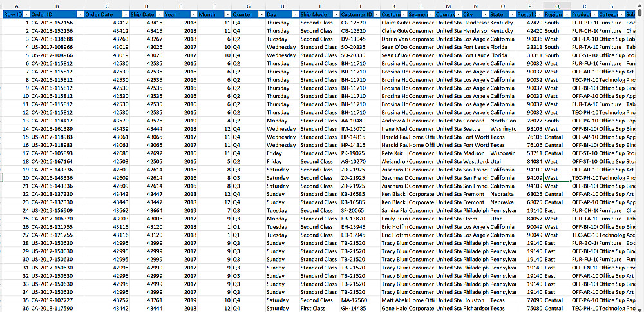The image size is (644, 312).
Task: Select the Customer ID cell MA-17560
Action: [359, 300]
